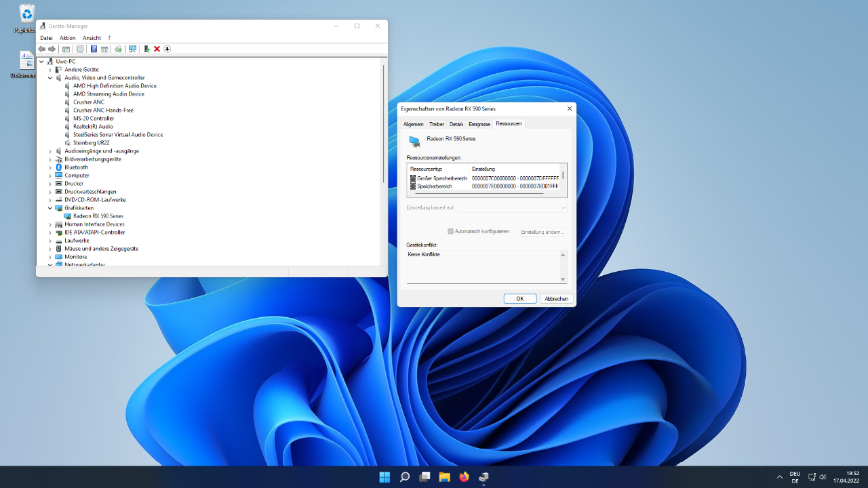Open the taskbar Search magnifier

pyautogui.click(x=405, y=476)
